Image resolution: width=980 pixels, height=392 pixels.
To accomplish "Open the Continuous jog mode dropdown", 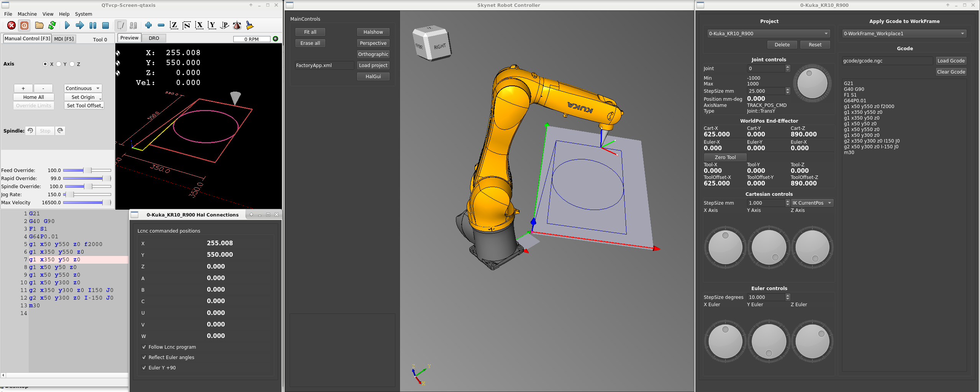I will pos(83,88).
